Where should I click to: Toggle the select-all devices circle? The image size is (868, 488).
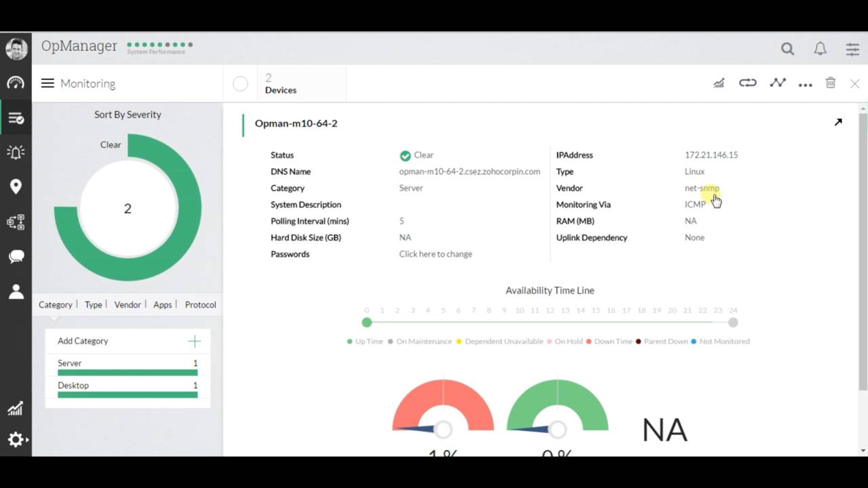click(x=240, y=83)
